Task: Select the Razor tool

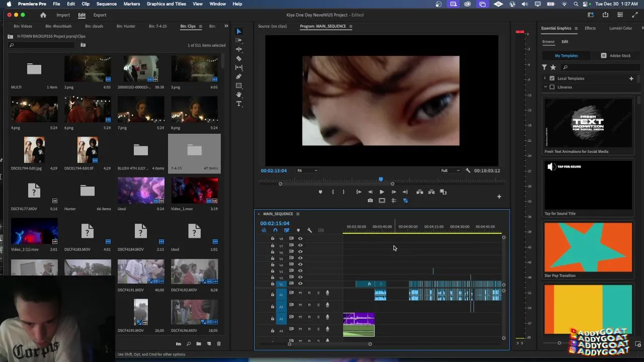Action: pyautogui.click(x=239, y=58)
